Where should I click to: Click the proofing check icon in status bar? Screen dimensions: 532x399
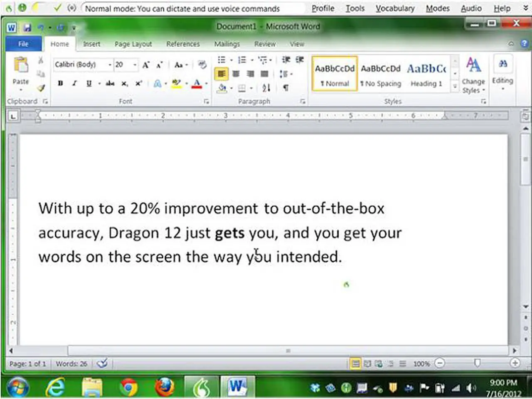pyautogui.click(x=102, y=364)
